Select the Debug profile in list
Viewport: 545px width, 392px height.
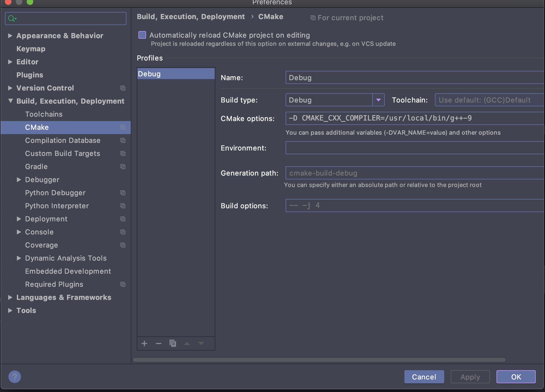[x=176, y=74]
